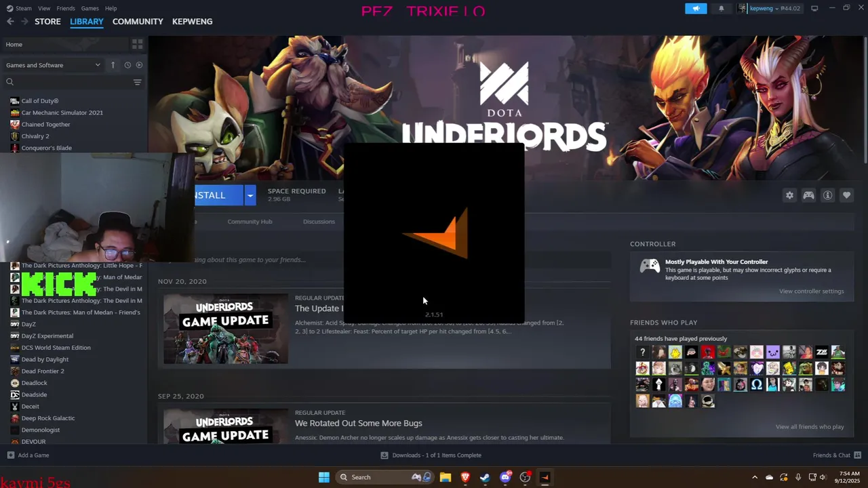
Task: Filter ready-to-play games icon
Action: click(x=139, y=65)
